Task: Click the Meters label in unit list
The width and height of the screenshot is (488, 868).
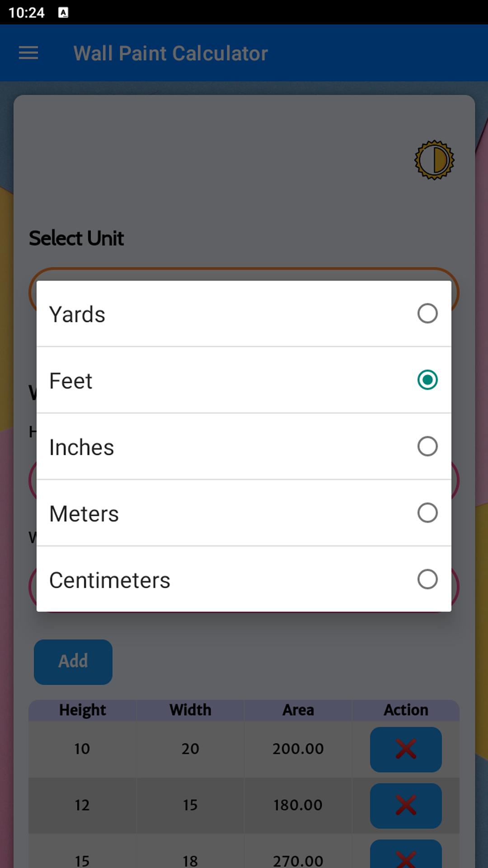Action: click(x=84, y=514)
